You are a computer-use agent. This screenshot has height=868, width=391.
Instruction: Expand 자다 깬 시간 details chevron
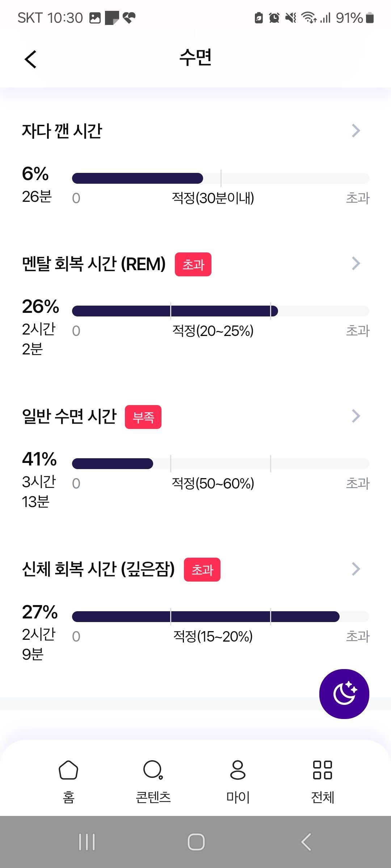coord(356,131)
